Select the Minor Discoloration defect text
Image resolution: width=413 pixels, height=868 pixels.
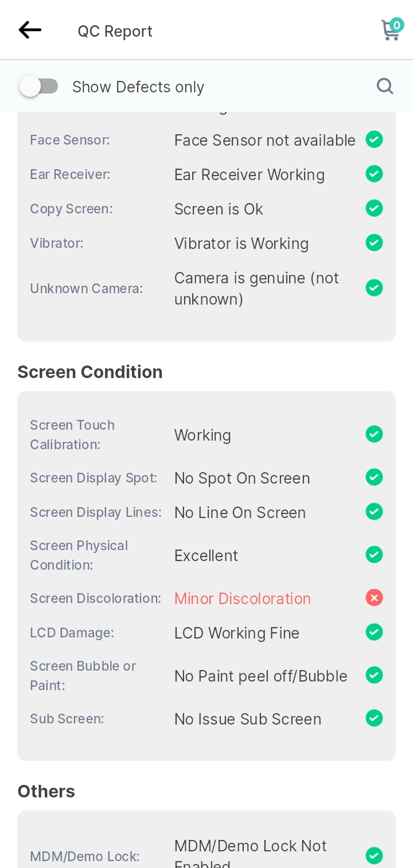(x=243, y=598)
